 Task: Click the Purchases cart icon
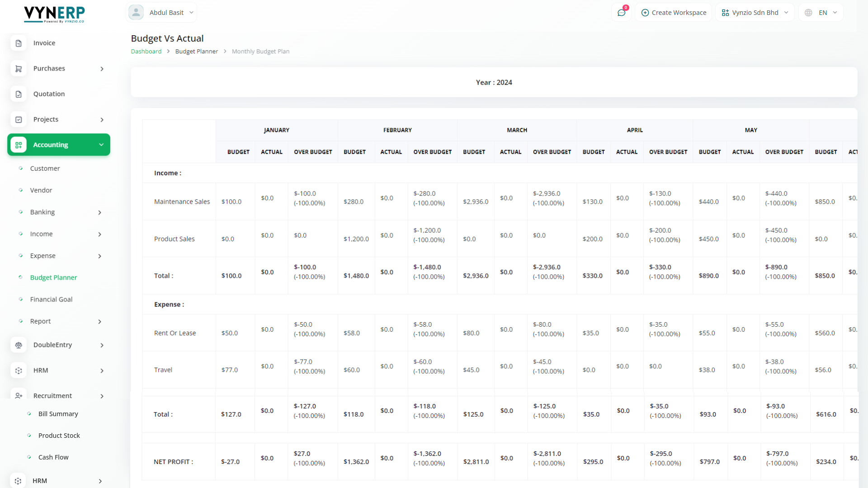[19, 69]
